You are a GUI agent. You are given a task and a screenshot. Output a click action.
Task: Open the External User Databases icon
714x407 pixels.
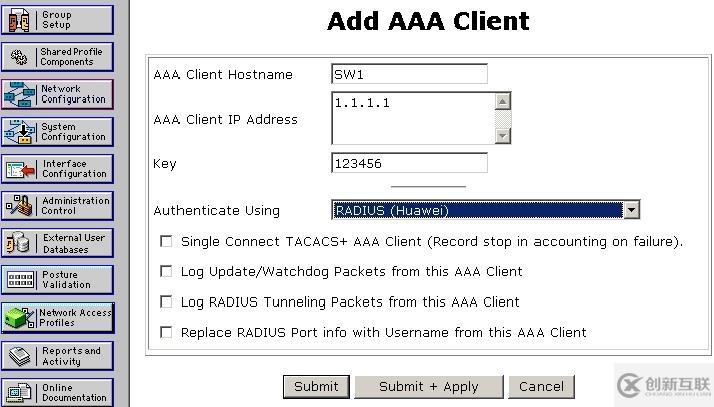[20, 243]
